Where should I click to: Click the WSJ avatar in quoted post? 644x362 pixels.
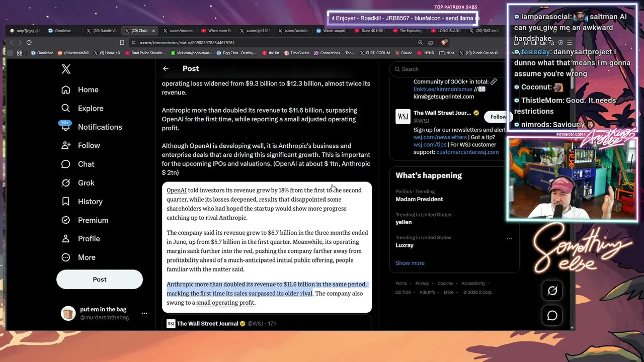click(x=171, y=324)
